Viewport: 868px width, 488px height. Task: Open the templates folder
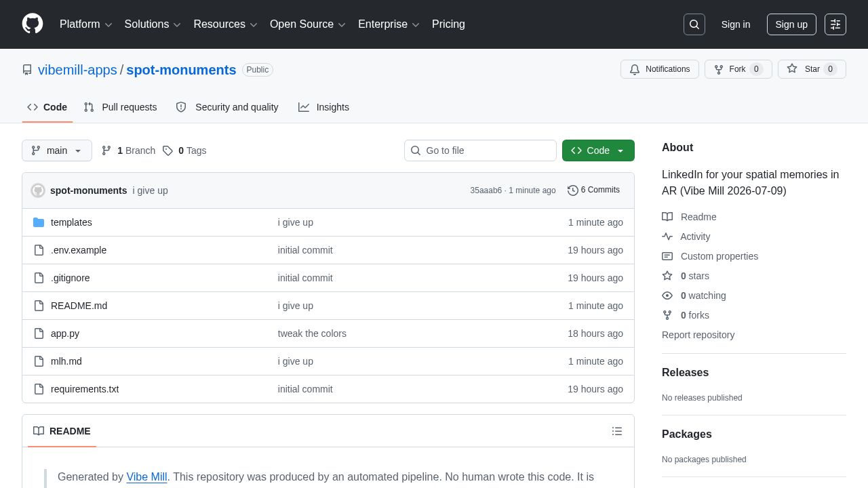(71, 222)
